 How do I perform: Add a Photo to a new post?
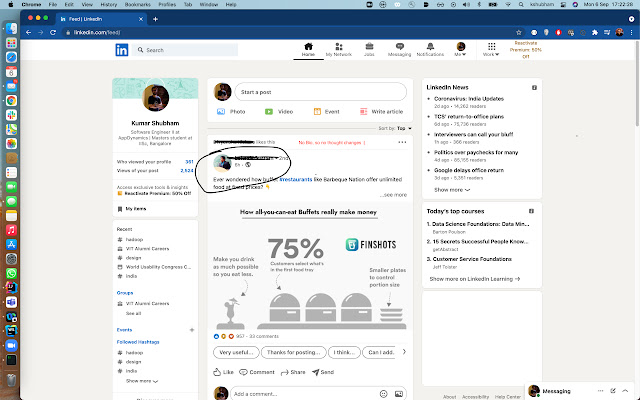231,111
